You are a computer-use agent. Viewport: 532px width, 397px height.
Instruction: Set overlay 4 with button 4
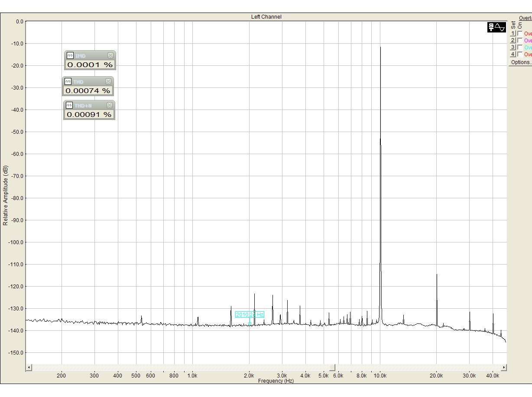pyautogui.click(x=513, y=54)
